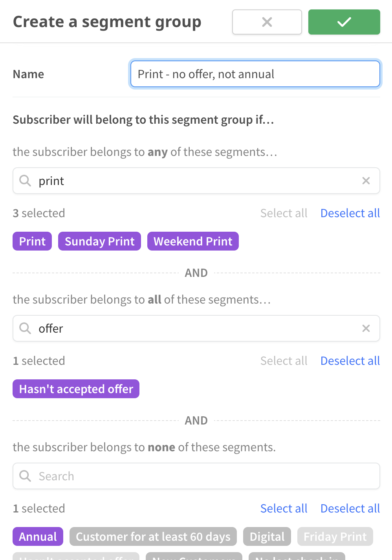Image resolution: width=392 pixels, height=560 pixels.
Task: Click the magnifier icon in the empty search field
Action: (25, 476)
